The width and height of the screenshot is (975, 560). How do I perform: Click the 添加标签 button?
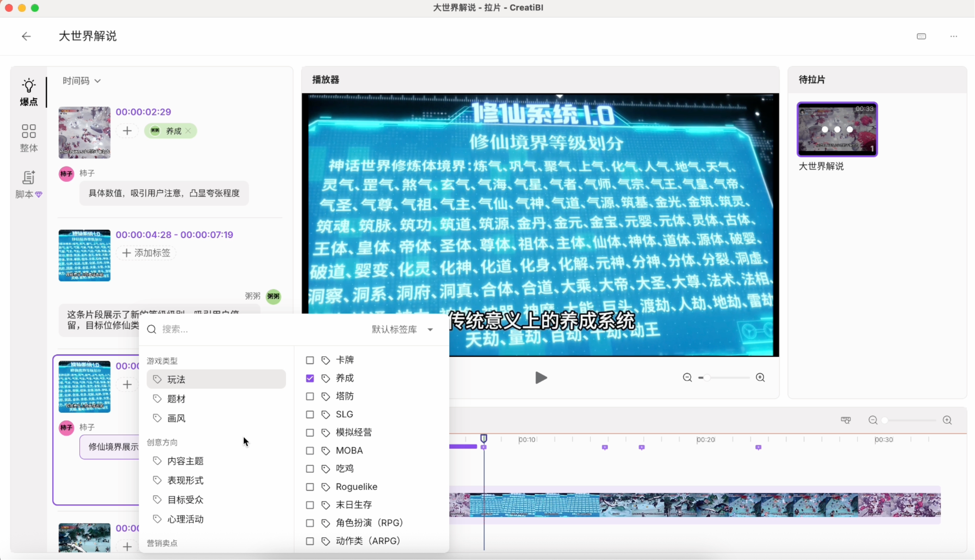[x=146, y=253]
